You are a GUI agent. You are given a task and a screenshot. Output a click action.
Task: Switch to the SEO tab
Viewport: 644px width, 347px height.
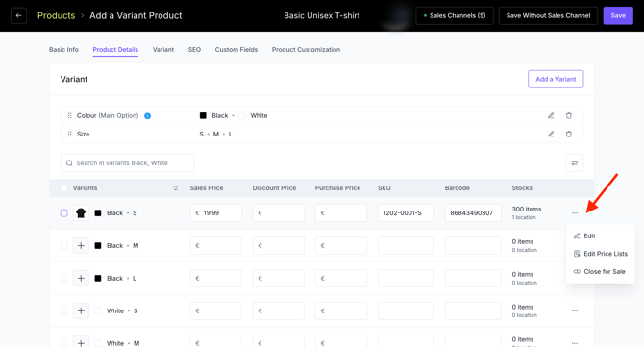point(194,50)
